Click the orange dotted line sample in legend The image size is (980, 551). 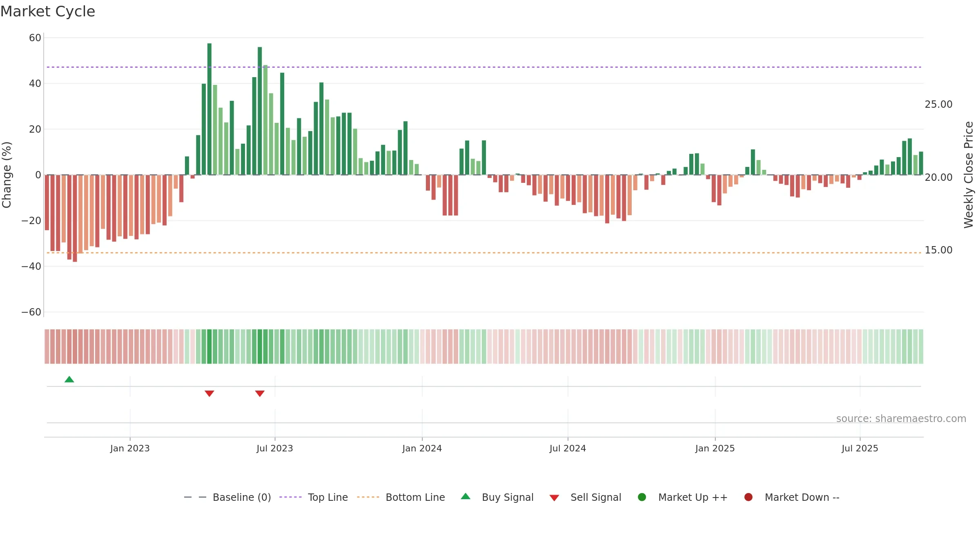click(x=368, y=497)
